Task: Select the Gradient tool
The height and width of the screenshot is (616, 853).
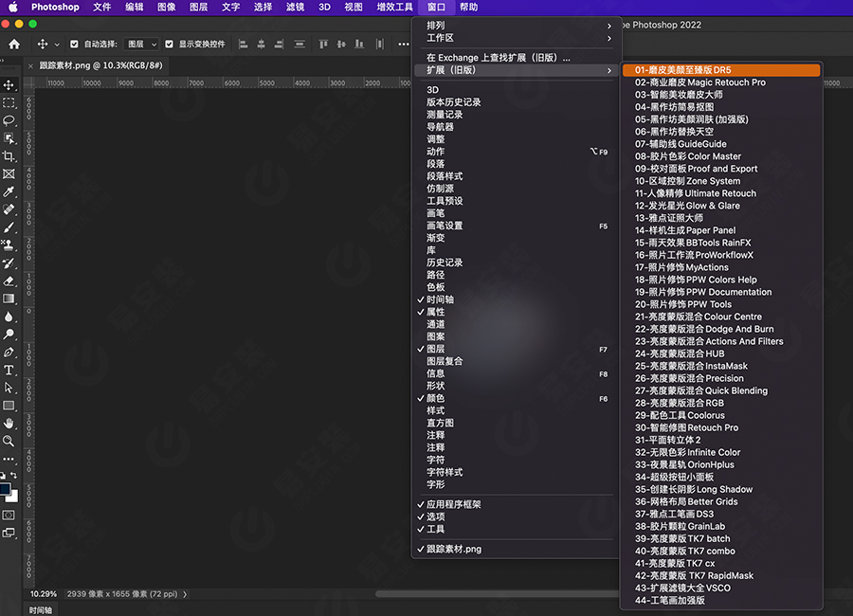Action: click(9, 299)
